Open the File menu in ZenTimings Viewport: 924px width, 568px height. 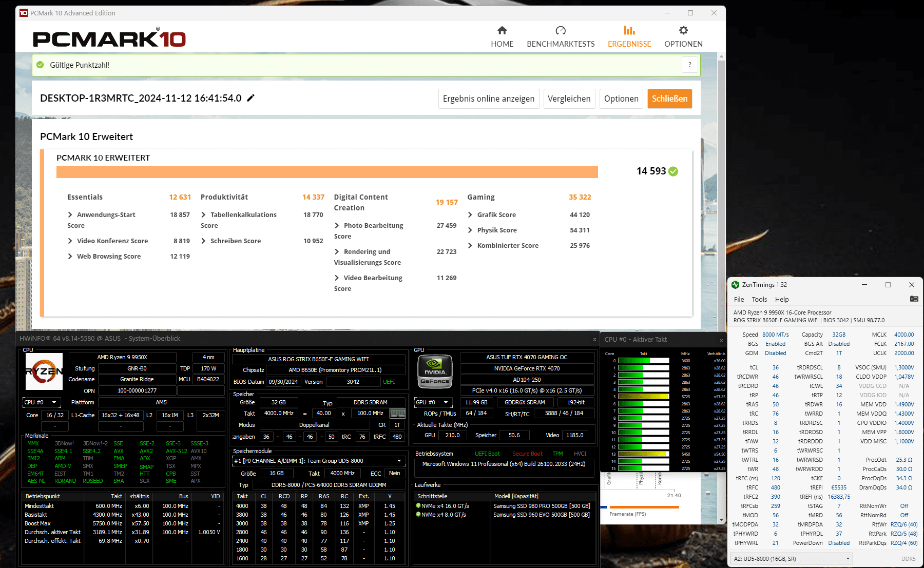pyautogui.click(x=739, y=300)
